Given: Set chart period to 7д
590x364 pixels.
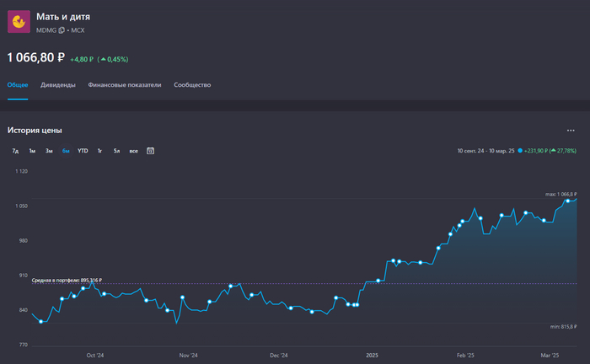Looking at the screenshot, I should point(15,151).
